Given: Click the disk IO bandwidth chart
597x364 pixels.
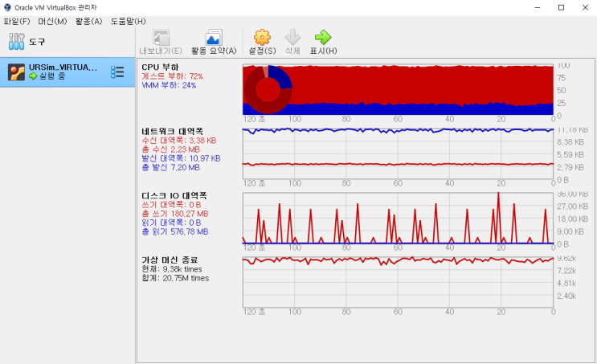Looking at the screenshot, I should (x=398, y=218).
